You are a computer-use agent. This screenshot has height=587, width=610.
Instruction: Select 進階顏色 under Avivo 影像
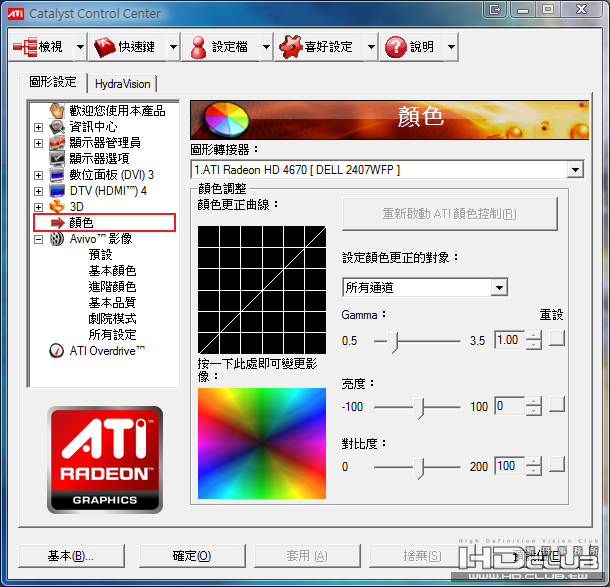click(112, 287)
